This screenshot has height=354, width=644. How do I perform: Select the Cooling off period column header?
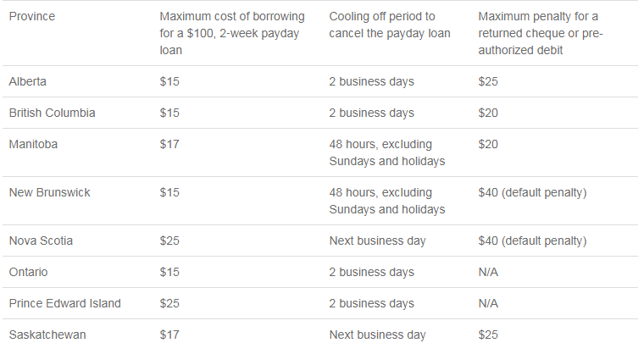[x=390, y=25]
